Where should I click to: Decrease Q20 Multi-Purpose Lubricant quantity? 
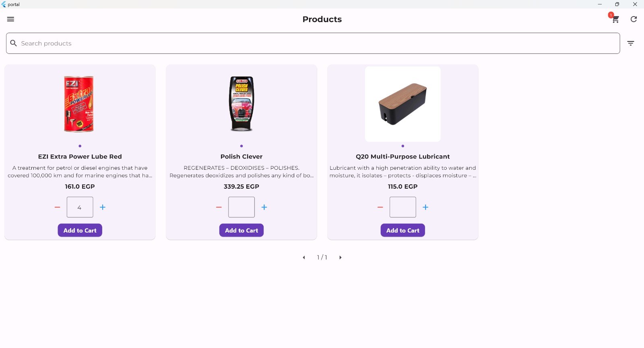(x=380, y=207)
